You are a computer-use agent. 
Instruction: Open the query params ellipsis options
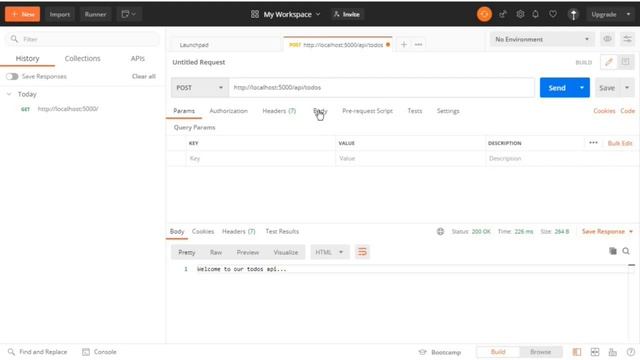pos(593,143)
